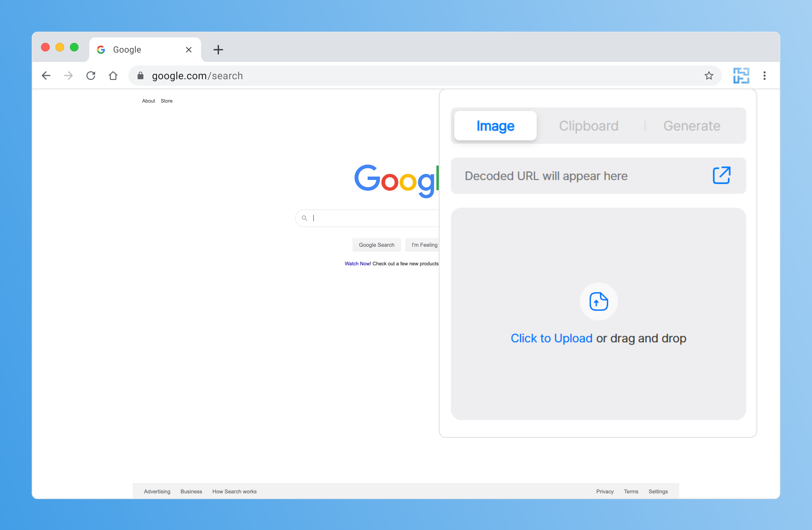
Task: Bookmark this page with the star icon
Action: (x=709, y=75)
